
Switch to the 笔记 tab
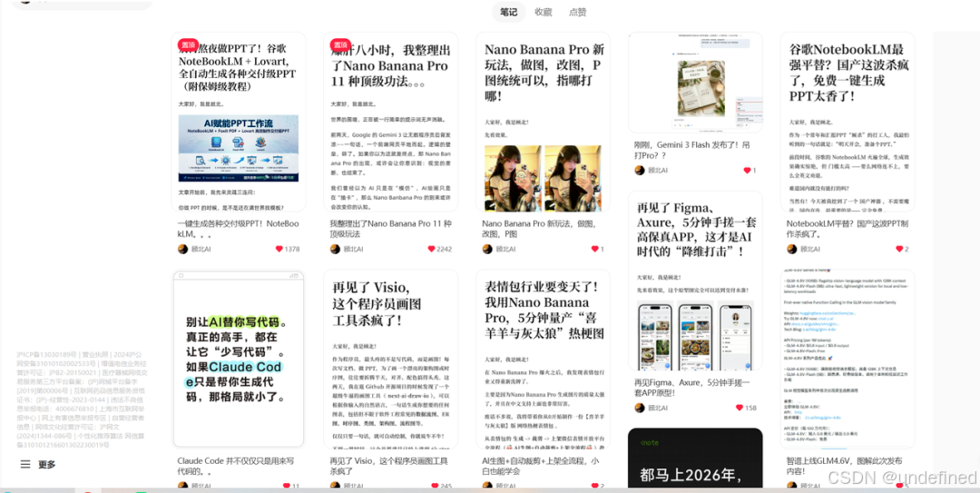[508, 12]
